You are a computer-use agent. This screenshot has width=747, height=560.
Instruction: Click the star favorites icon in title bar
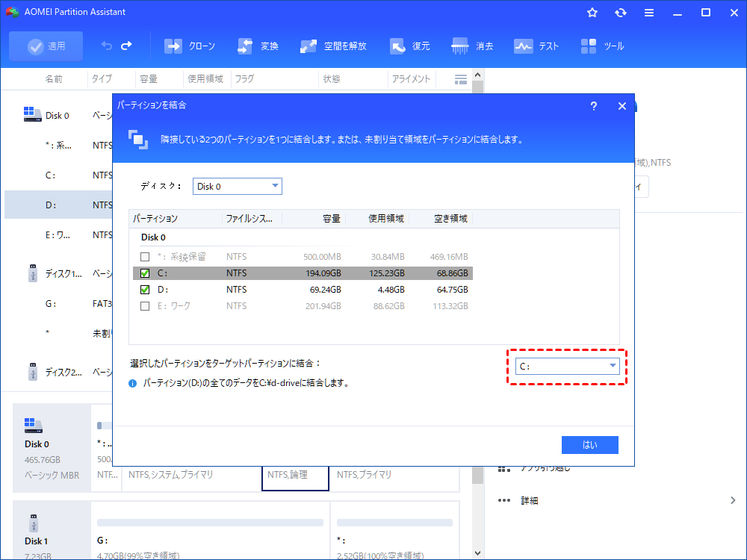tap(592, 13)
